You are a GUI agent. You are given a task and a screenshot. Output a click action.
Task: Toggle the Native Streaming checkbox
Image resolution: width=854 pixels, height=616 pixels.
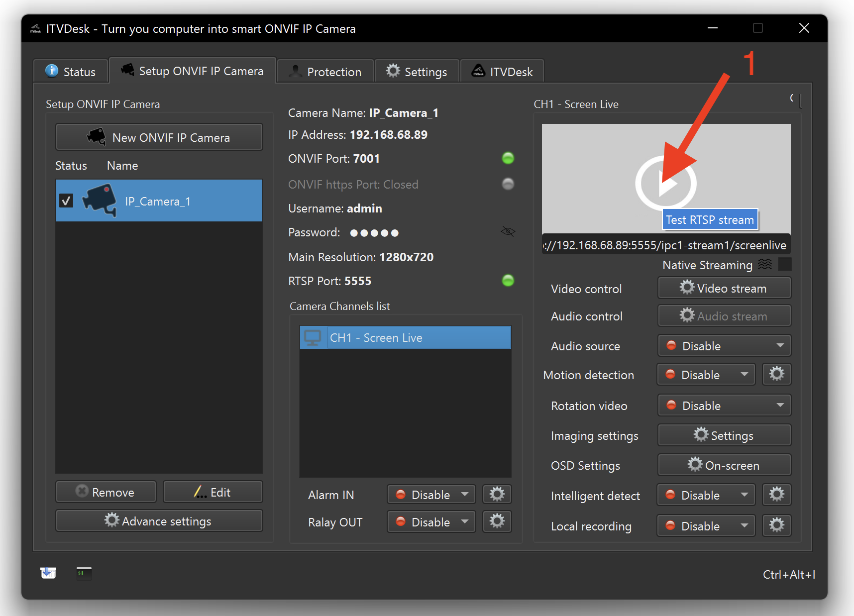pos(784,265)
